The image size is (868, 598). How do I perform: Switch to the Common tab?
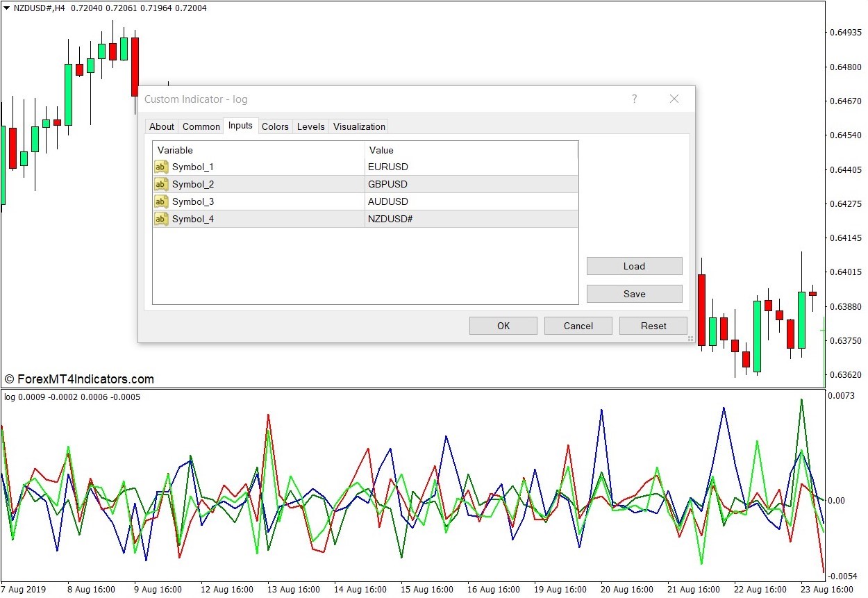click(201, 126)
